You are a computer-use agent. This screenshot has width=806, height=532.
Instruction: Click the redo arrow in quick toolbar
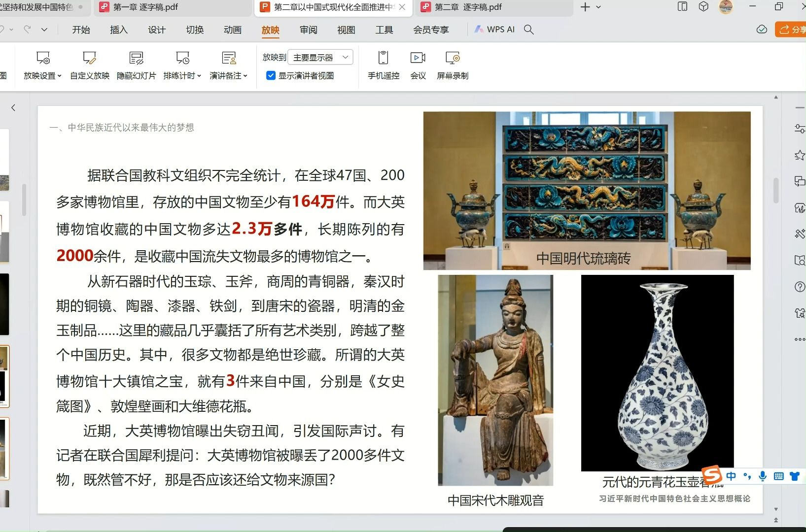pos(28,30)
